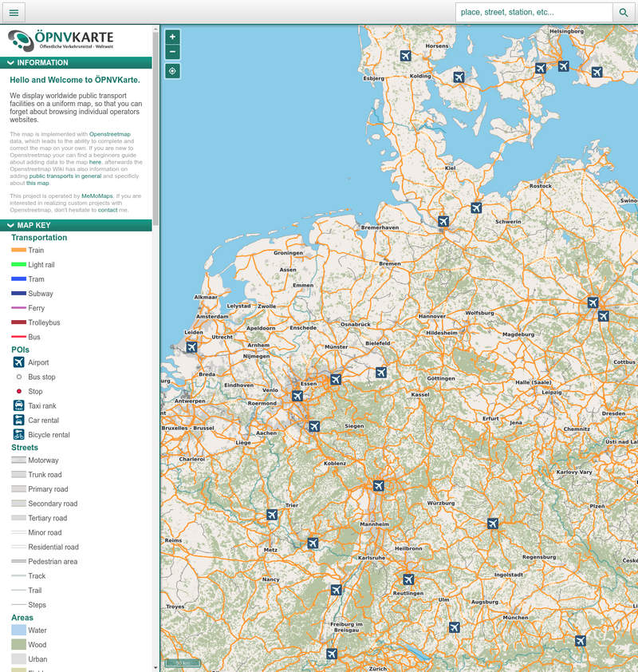638x672 pixels.
Task: Click the airport icon near Frankfurt
Action: 379,485
